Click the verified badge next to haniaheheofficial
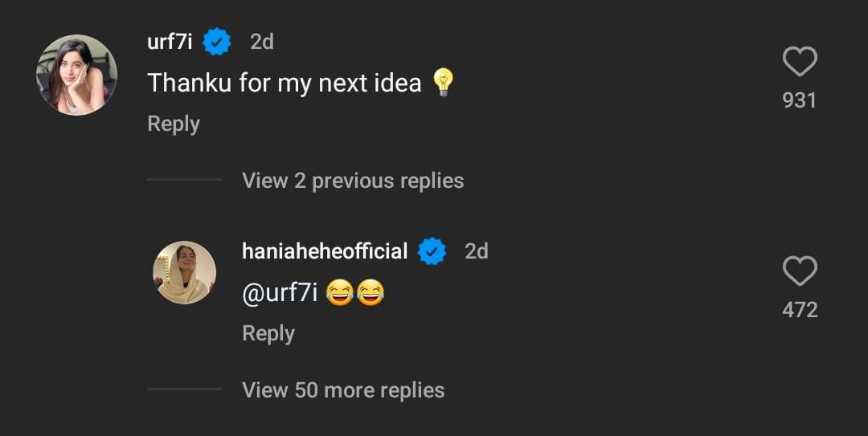868x436 pixels. 432,251
